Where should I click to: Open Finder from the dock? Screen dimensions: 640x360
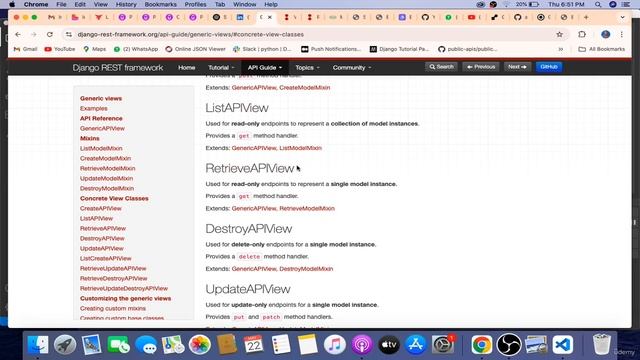point(38,345)
